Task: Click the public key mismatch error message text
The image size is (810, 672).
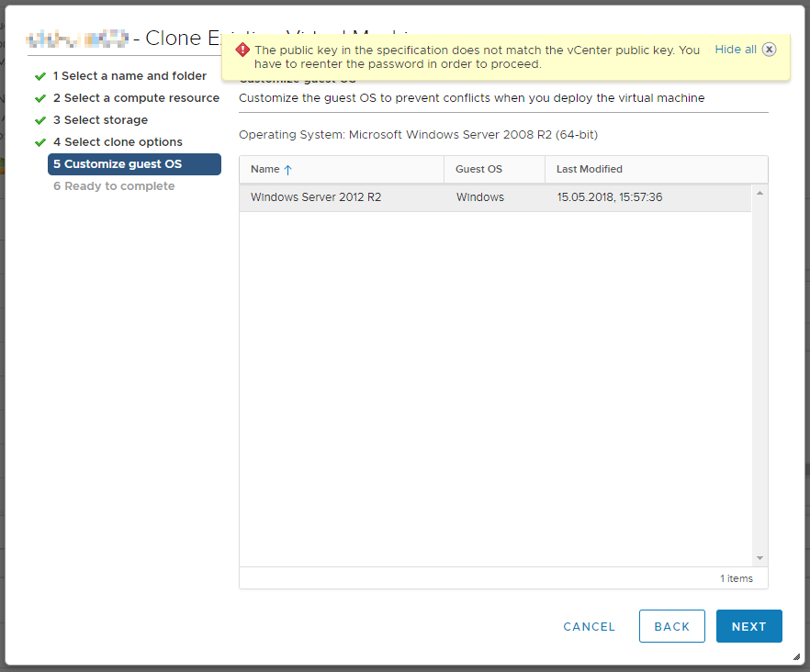Action: [477, 57]
